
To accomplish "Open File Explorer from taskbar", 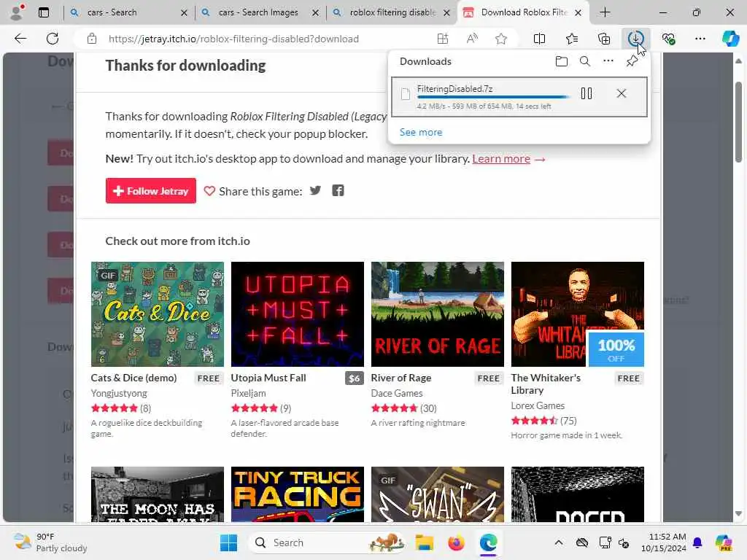I will coord(424,542).
